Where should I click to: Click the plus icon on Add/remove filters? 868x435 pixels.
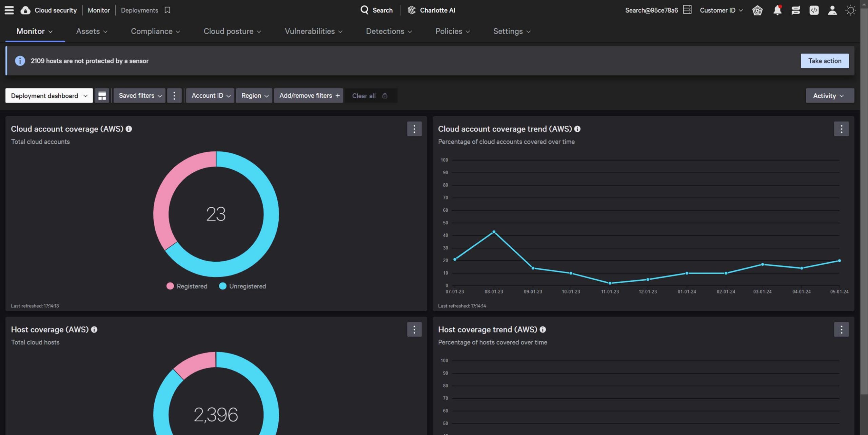[337, 96]
